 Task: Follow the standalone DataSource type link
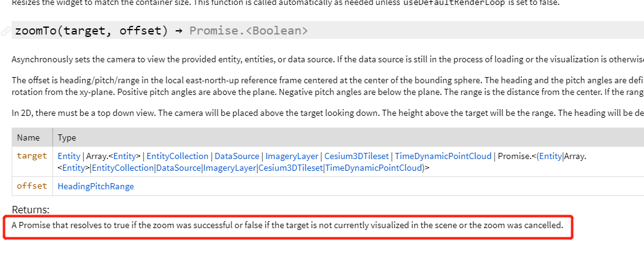click(237, 156)
